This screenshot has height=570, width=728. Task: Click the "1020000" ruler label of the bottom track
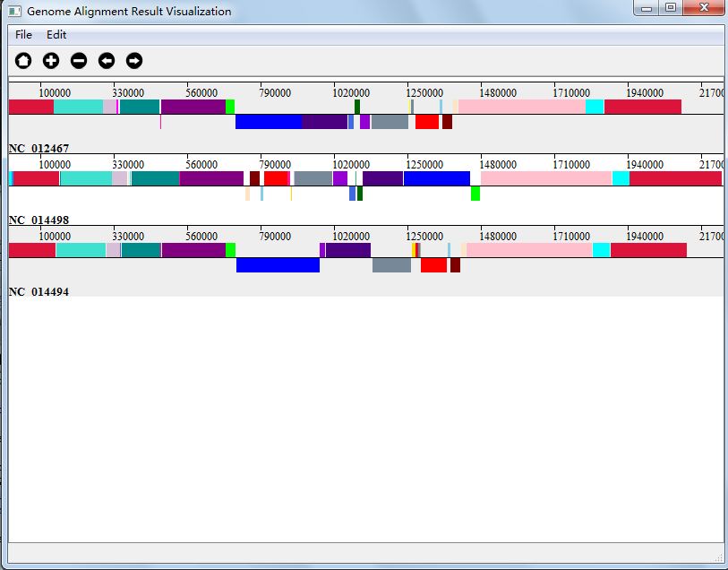(x=351, y=236)
